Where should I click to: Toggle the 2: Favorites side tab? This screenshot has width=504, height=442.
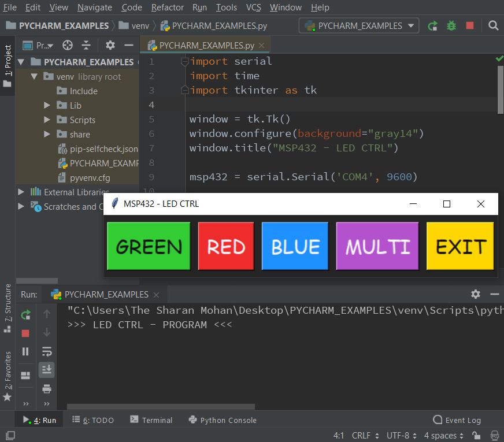[8, 376]
